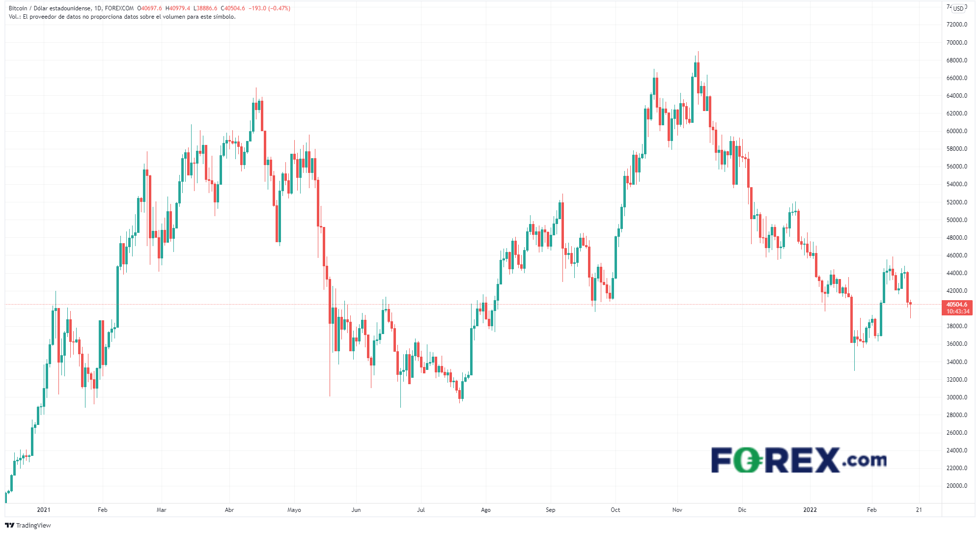Click the 2022 label on time axis
The image size is (980, 534).
810,510
